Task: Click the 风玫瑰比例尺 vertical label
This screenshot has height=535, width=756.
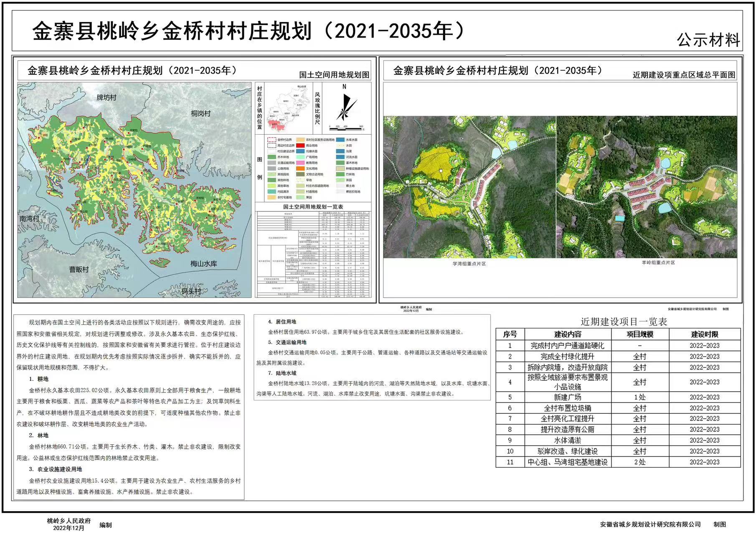Action: [x=317, y=108]
